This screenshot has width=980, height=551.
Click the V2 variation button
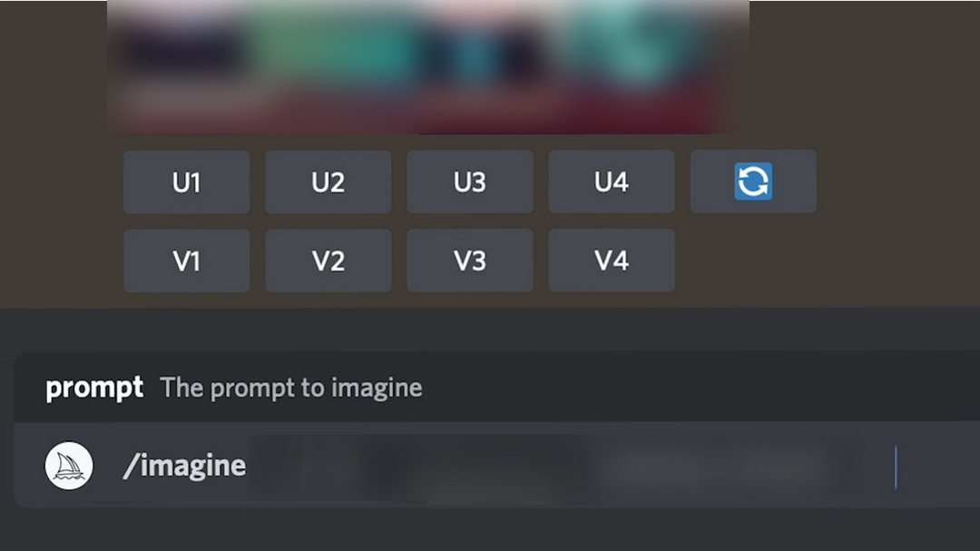328,261
